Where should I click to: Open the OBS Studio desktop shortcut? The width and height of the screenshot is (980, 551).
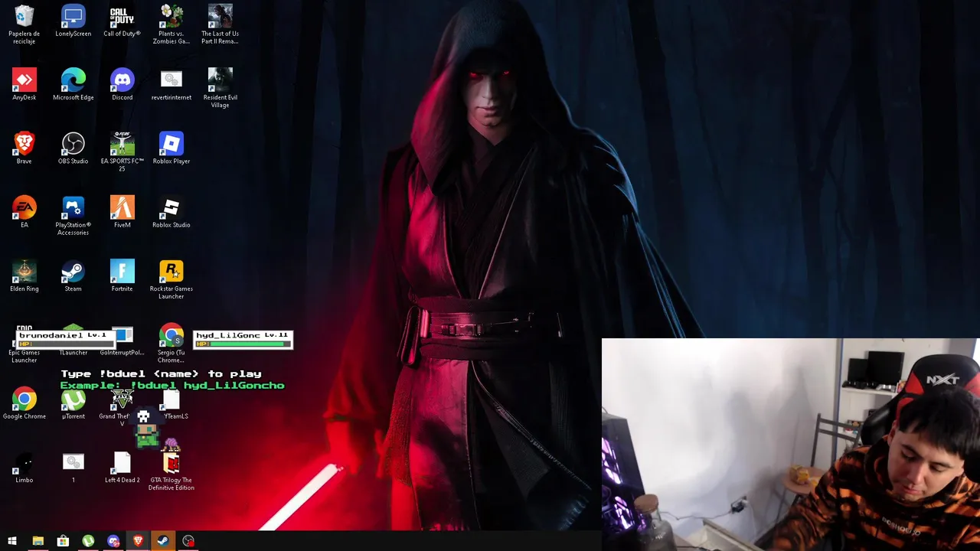point(73,148)
